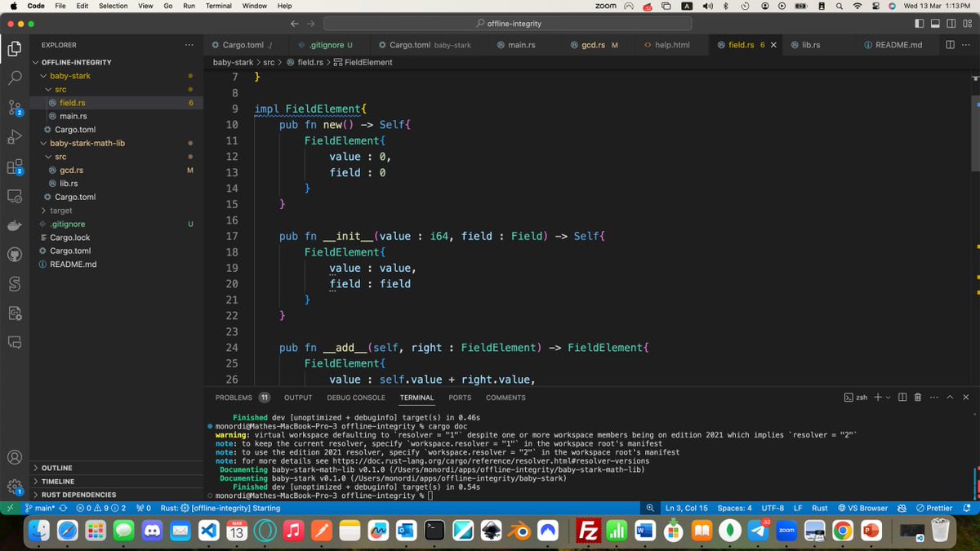Open the notifications bell in status bar
This screenshot has height=551, width=980.
tap(967, 508)
